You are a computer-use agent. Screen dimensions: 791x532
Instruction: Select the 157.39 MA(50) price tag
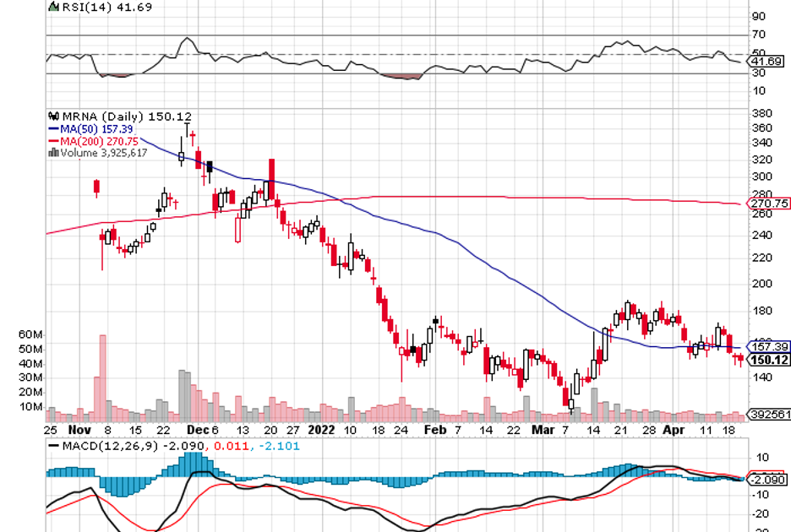[x=769, y=346]
